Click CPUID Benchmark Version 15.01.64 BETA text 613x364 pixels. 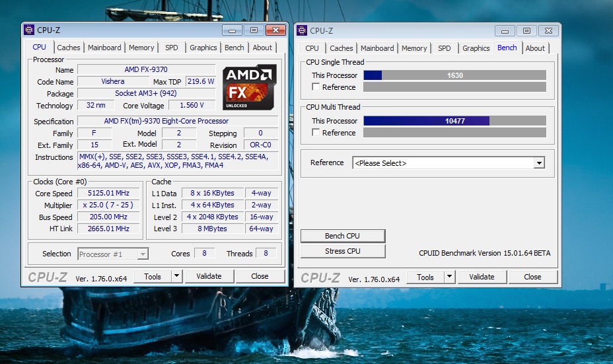[x=484, y=253]
